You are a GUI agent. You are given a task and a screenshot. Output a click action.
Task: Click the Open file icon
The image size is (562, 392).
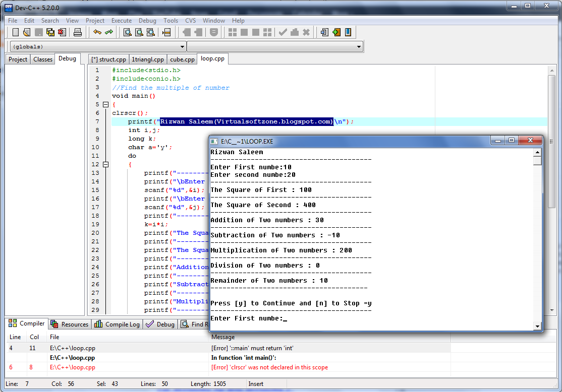[27, 33]
